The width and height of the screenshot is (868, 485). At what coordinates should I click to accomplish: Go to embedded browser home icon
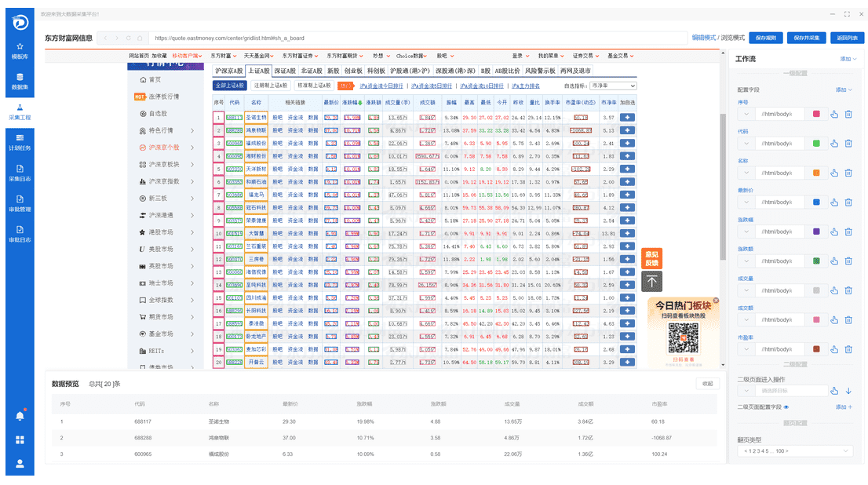pos(140,38)
